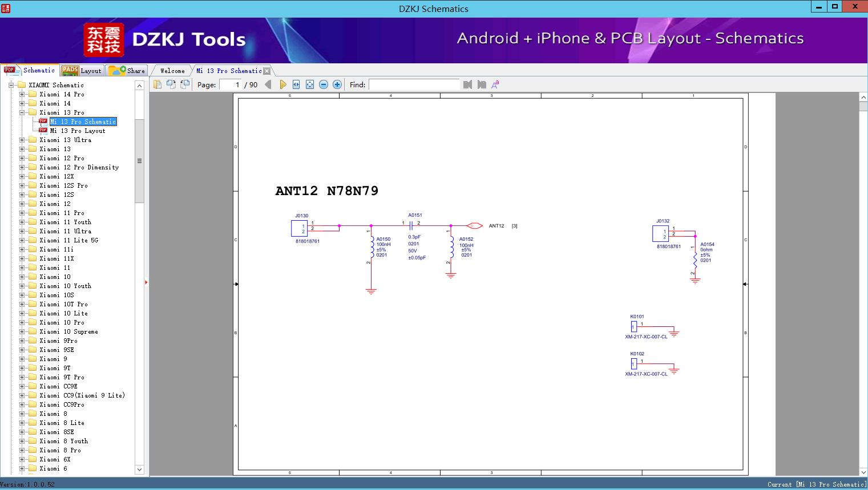This screenshot has height=490, width=868.
Task: Switch to the Schematic panel tab
Action: pos(30,70)
